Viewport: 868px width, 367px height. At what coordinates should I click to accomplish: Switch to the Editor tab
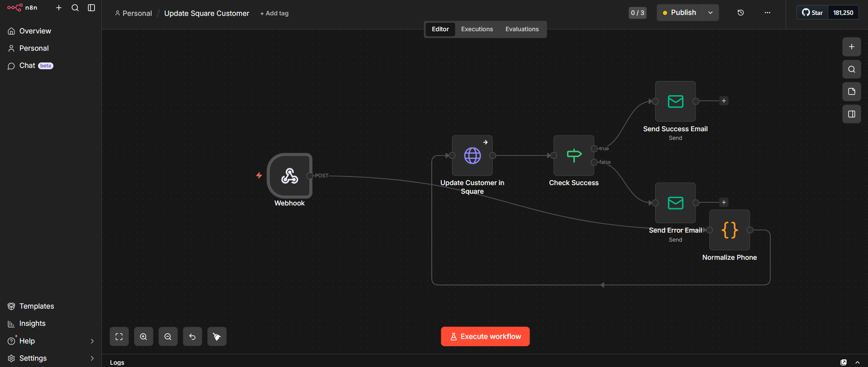tap(440, 29)
